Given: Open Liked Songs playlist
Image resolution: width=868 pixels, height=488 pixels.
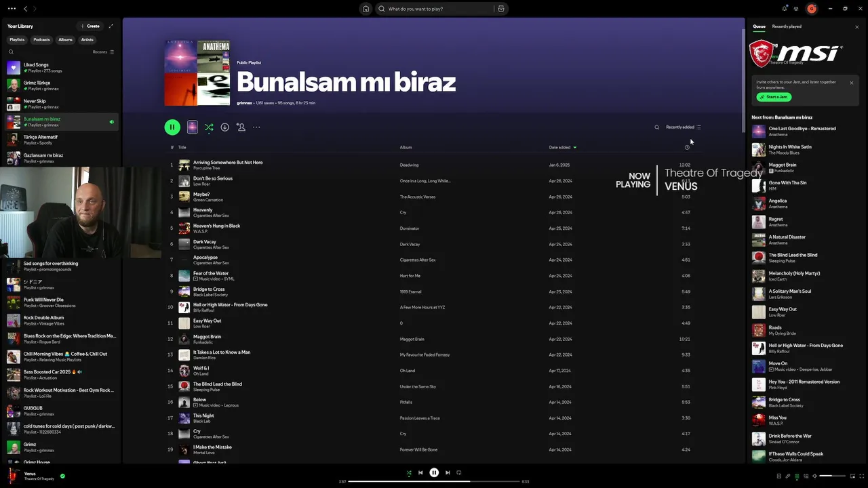Looking at the screenshot, I should pos(60,67).
